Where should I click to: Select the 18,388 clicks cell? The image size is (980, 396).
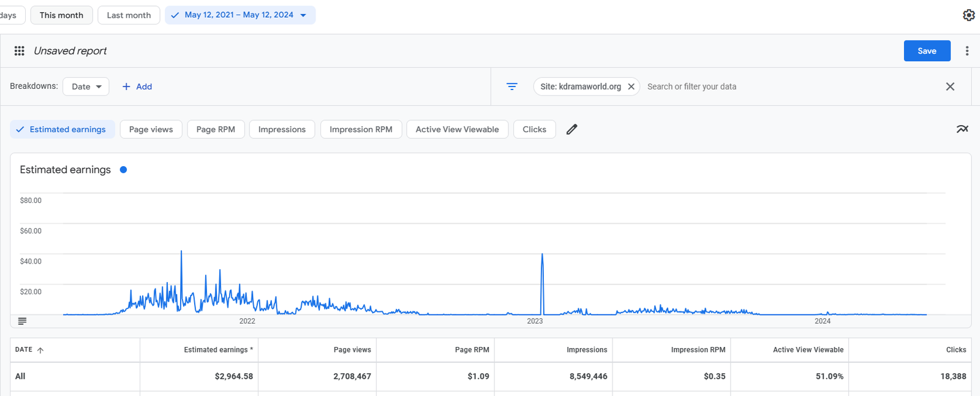tap(953, 376)
